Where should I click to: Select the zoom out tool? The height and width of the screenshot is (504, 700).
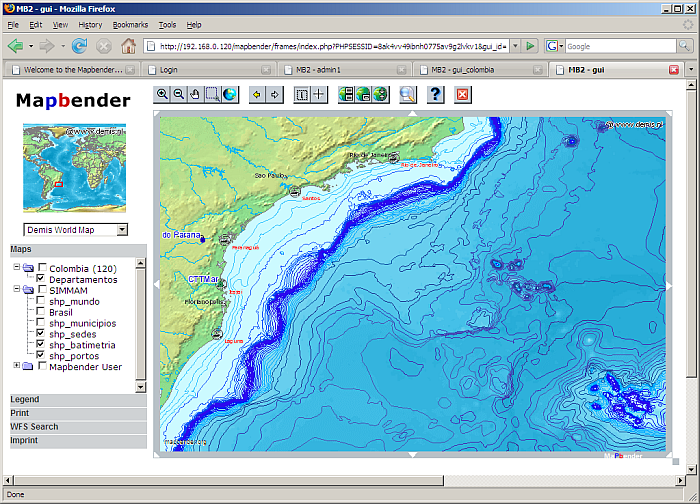tap(179, 94)
